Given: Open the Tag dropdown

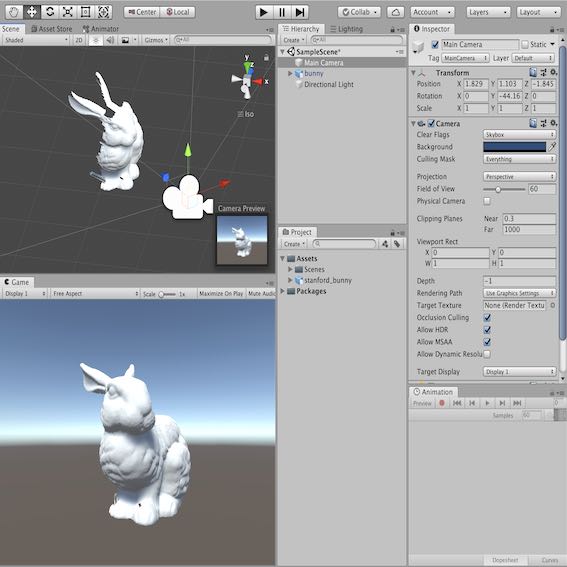Looking at the screenshot, I should [x=465, y=58].
